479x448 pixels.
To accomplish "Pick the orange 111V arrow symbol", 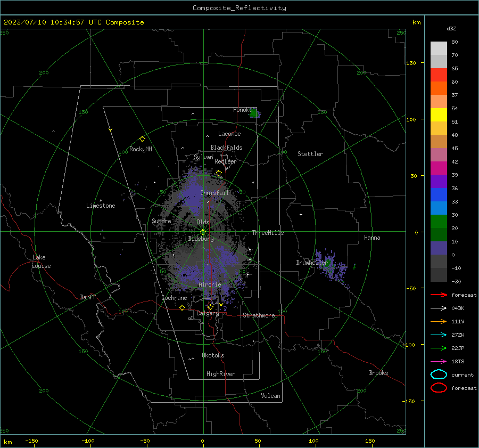I will [439, 321].
